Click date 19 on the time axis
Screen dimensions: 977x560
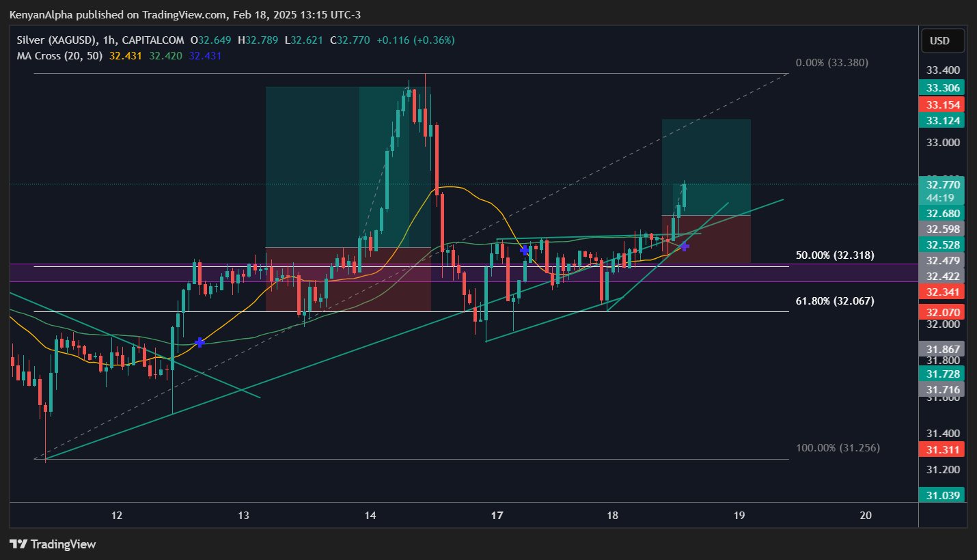click(739, 516)
